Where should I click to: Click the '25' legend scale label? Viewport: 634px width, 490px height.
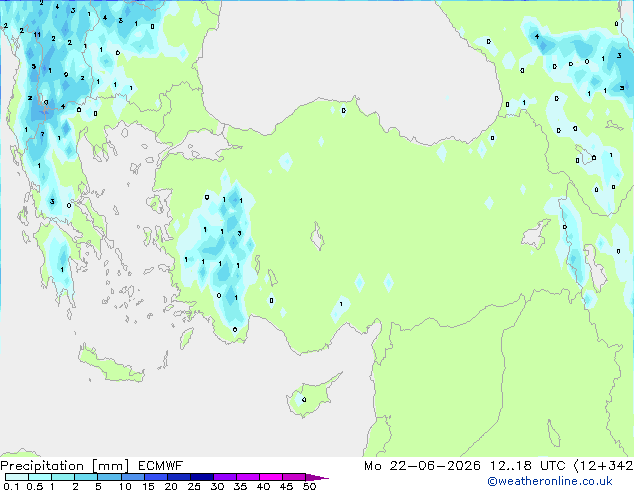pos(194,486)
